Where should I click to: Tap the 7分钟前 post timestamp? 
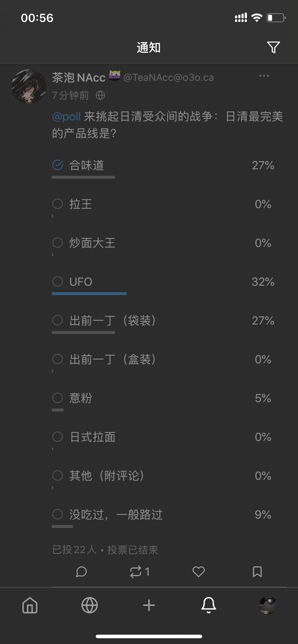tap(71, 95)
